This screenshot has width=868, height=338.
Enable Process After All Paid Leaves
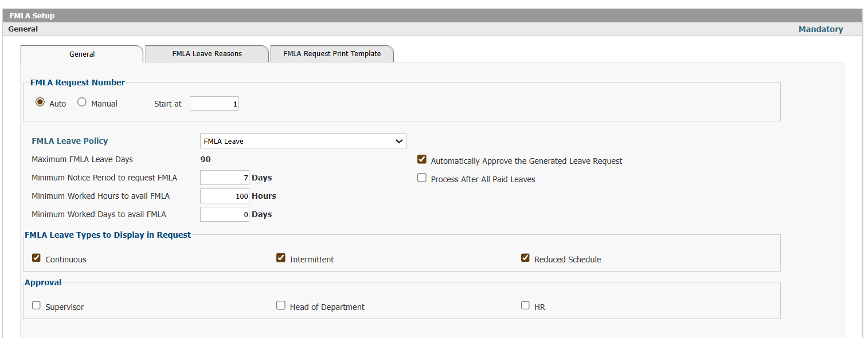tap(422, 178)
